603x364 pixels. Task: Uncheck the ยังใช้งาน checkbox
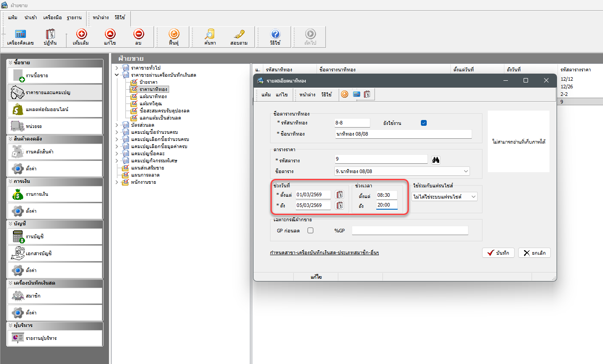424,123
